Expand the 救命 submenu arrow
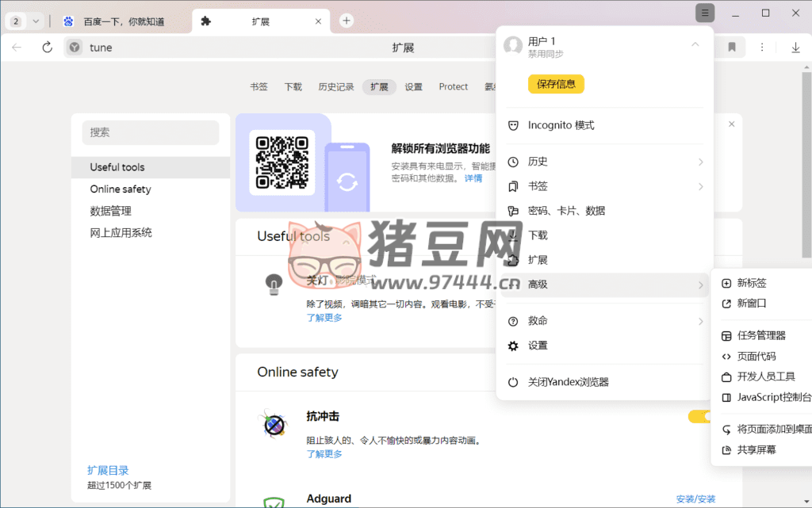The image size is (812, 508). pyautogui.click(x=700, y=321)
